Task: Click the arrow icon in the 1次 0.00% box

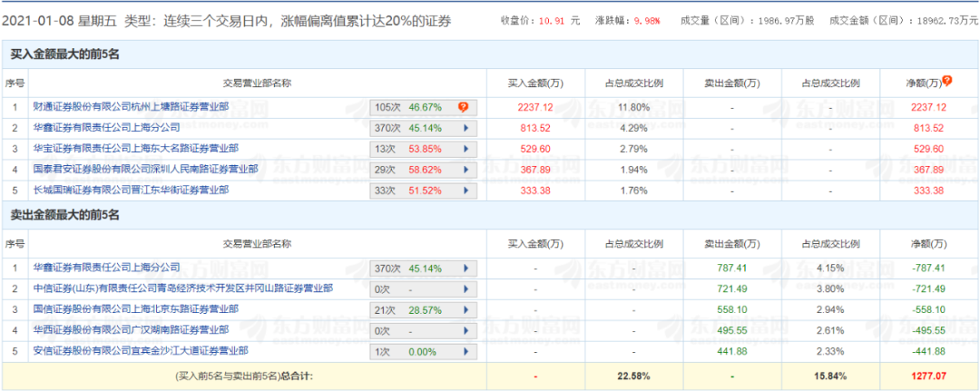Action: pos(466,351)
